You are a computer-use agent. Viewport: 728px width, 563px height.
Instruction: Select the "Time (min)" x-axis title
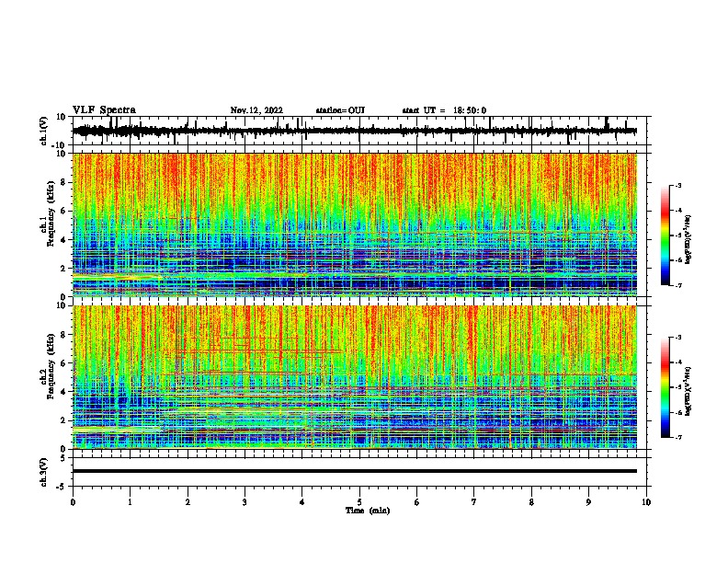(x=368, y=511)
